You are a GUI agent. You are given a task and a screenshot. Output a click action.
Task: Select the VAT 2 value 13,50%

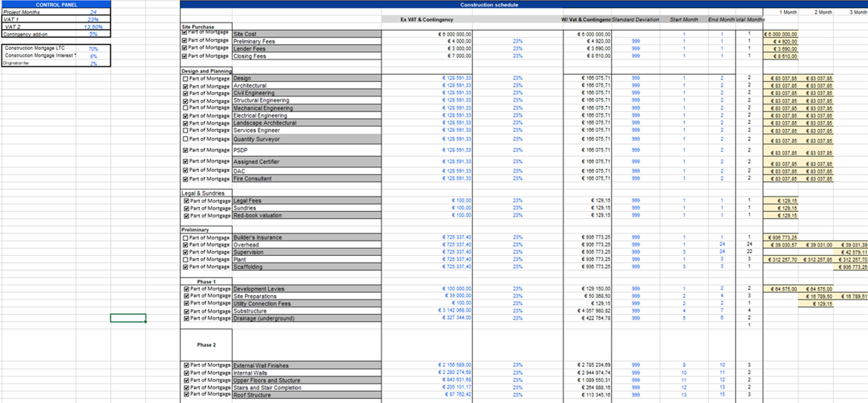click(x=93, y=27)
